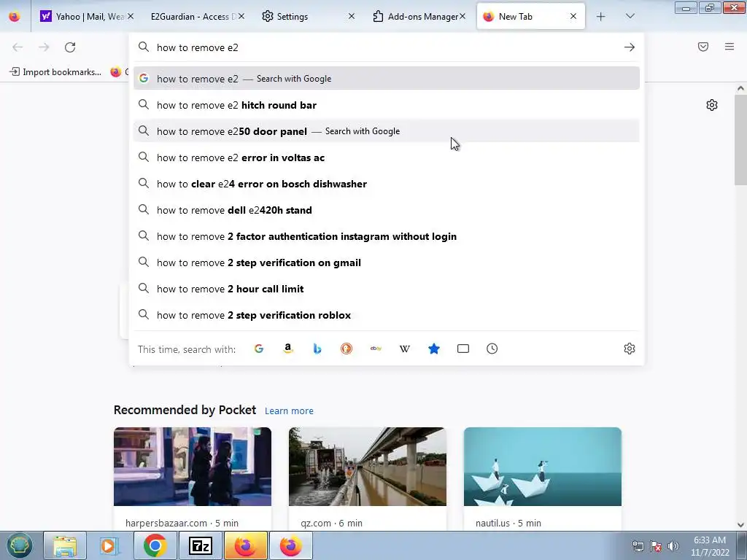
Task: Select suggestion 'e250 door panel'
Action: (387, 131)
